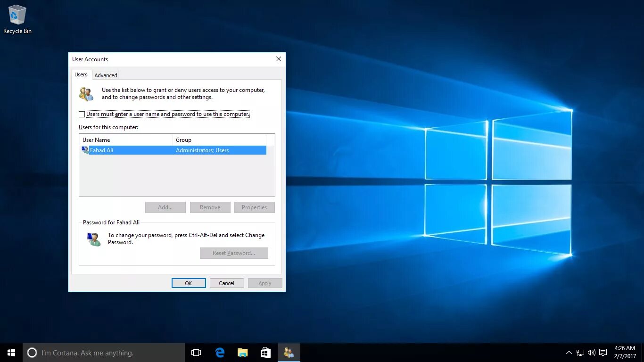Click the Administrators; Users group cell
Image resolution: width=644 pixels, height=362 pixels.
click(x=202, y=150)
